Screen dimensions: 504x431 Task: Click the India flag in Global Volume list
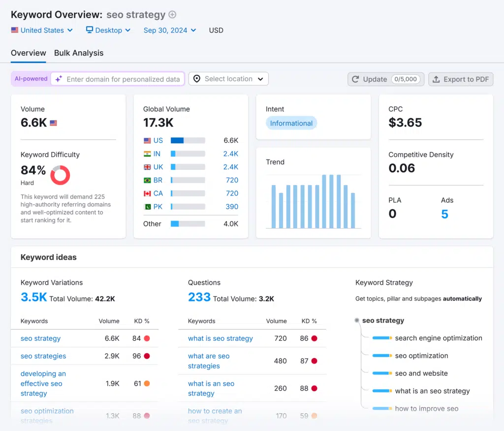point(147,154)
